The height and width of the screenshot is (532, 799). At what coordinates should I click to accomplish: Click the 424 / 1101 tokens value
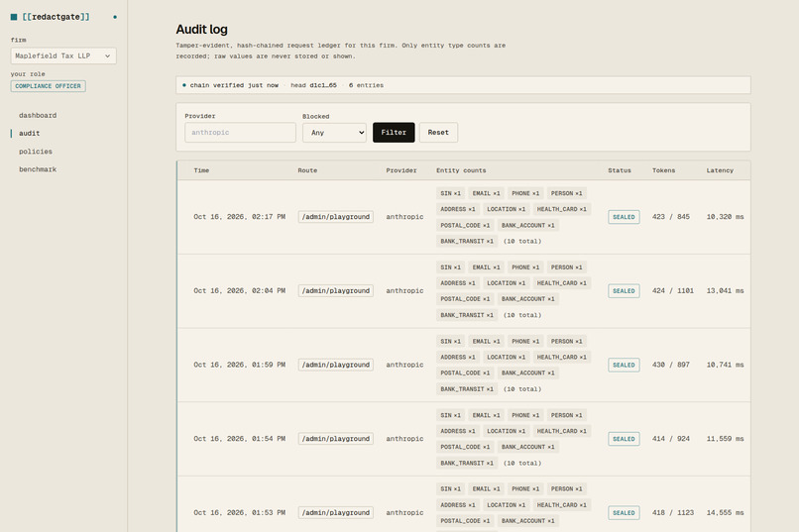point(673,290)
